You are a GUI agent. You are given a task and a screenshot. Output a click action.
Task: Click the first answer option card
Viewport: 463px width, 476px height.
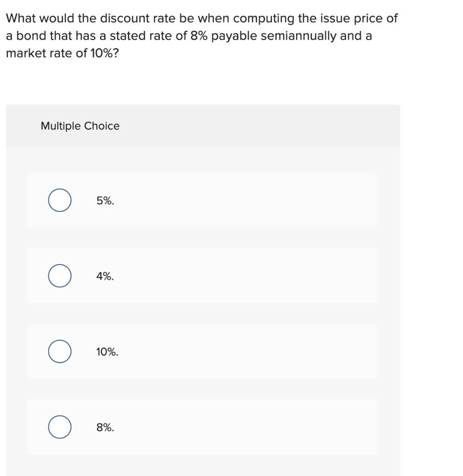tap(202, 200)
